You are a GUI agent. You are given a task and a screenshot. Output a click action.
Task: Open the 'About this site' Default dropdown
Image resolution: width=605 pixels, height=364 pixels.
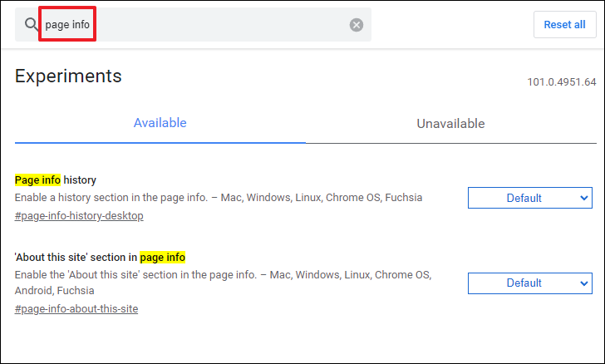point(529,283)
